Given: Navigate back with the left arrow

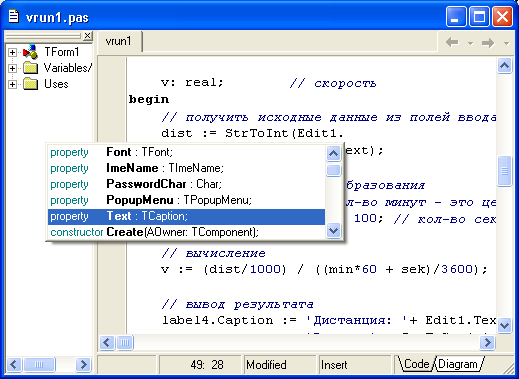Looking at the screenshot, I should point(452,42).
